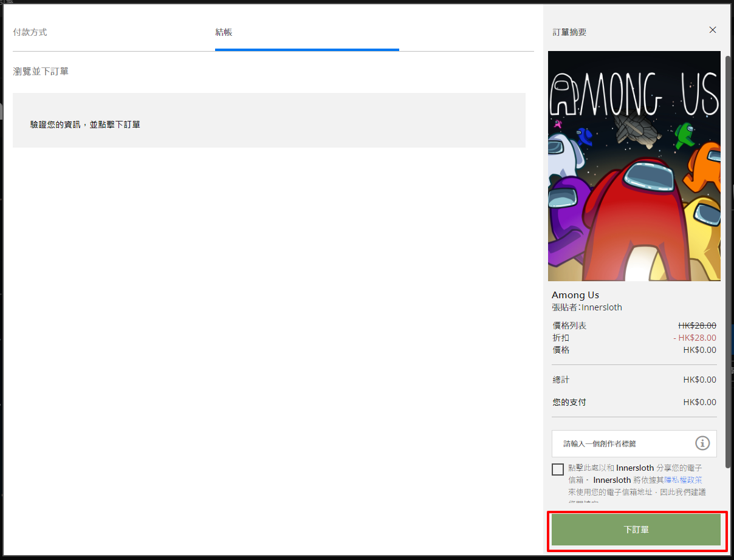Screen dimensions: 734x560
Task: Switch to the 付款方式 tab
Action: [x=30, y=32]
